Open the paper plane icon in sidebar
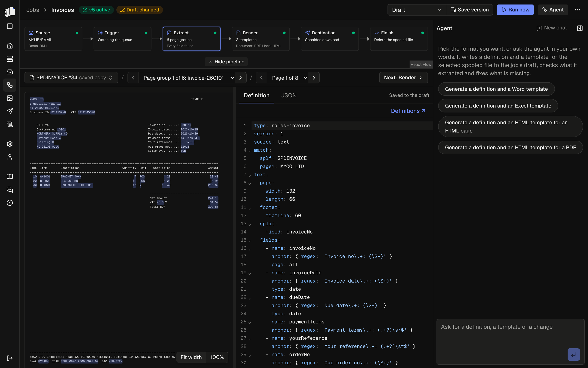 [10, 111]
